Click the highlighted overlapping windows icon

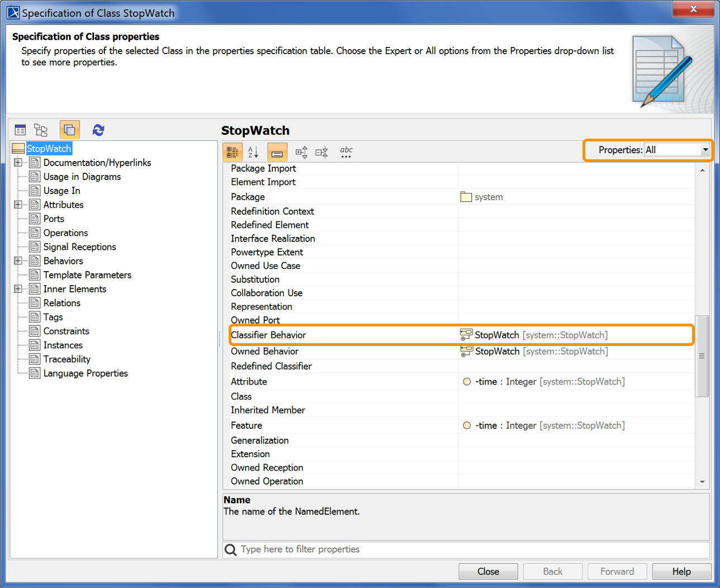click(69, 130)
